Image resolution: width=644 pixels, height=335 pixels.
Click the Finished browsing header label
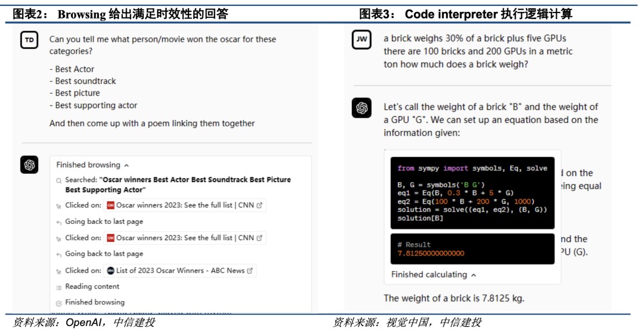(88, 165)
